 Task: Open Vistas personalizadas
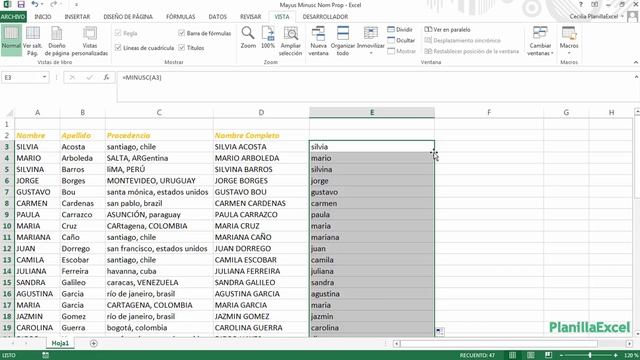coord(90,41)
